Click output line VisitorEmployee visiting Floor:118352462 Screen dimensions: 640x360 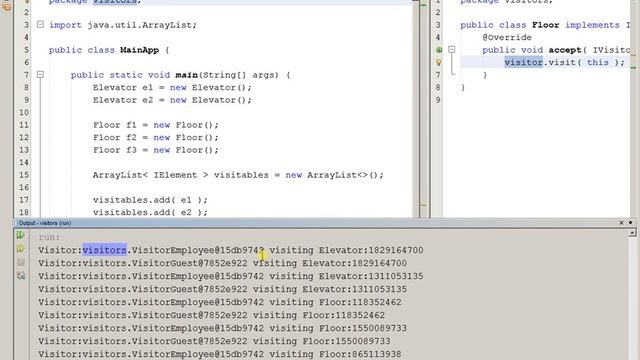pyautogui.click(x=220, y=302)
